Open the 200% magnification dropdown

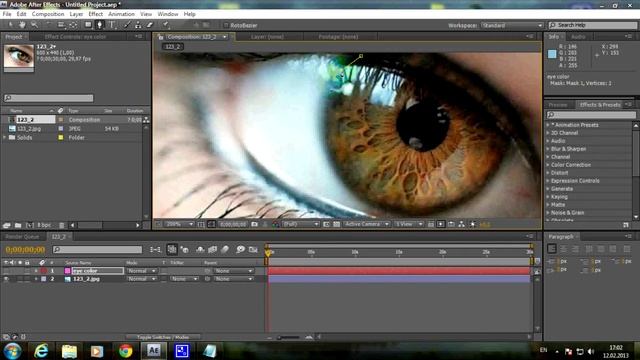tap(180, 224)
